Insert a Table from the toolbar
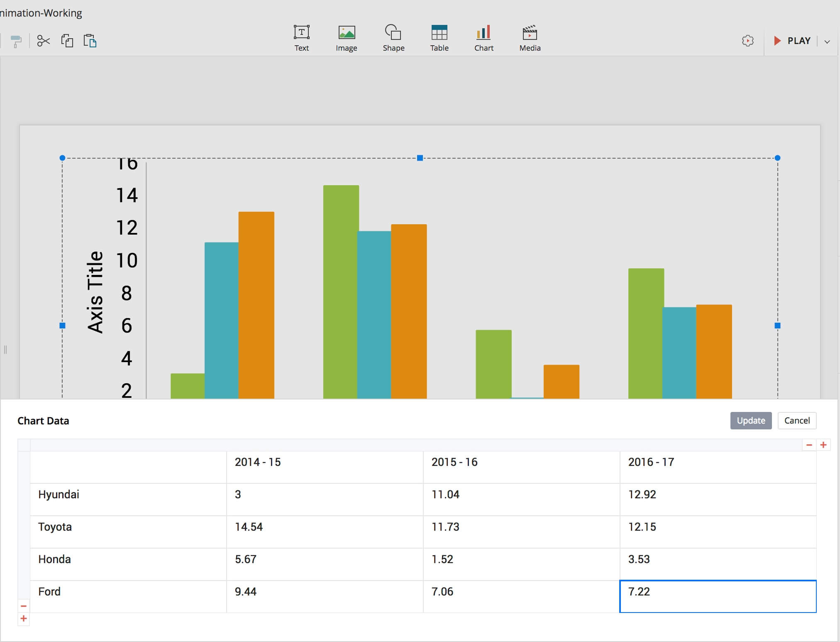Image resolution: width=840 pixels, height=642 pixels. [439, 38]
